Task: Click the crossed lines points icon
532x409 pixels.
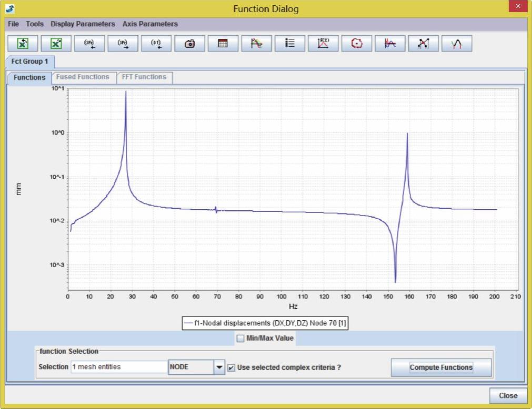Action: pos(423,44)
